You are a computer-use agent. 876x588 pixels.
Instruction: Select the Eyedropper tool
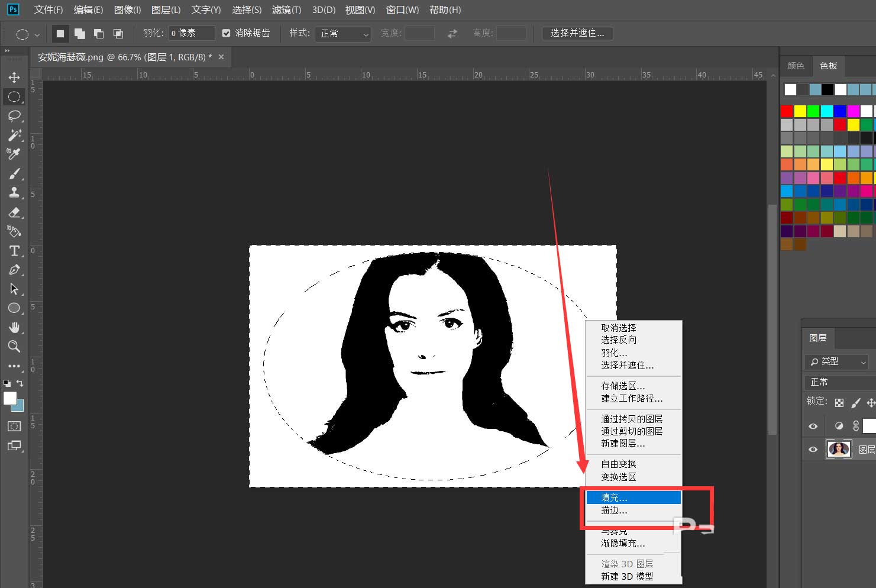tap(14, 154)
